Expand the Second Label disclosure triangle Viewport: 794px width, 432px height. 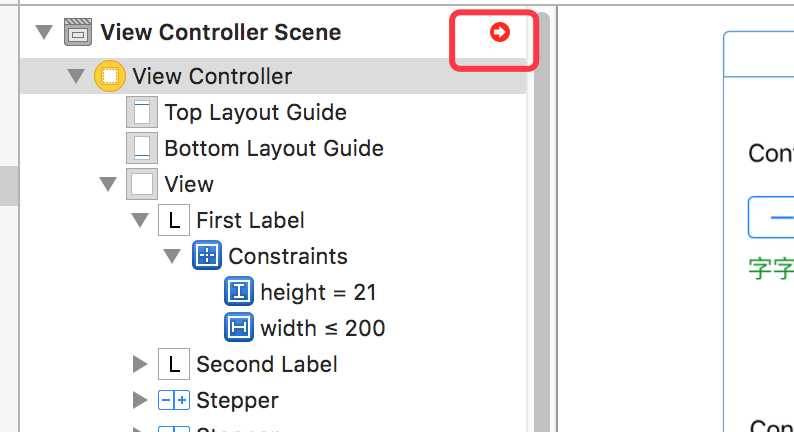click(x=140, y=364)
